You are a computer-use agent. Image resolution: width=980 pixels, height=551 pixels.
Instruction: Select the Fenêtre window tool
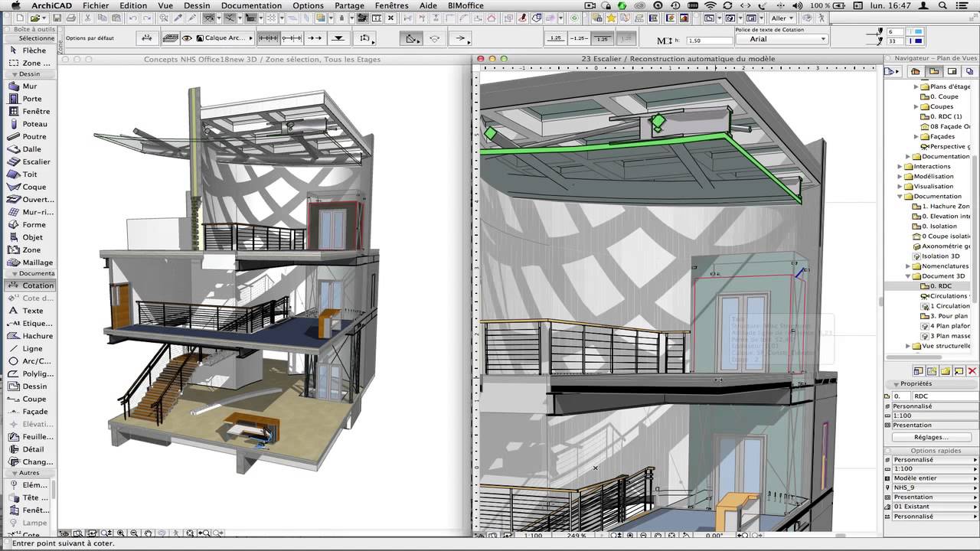[x=28, y=112]
